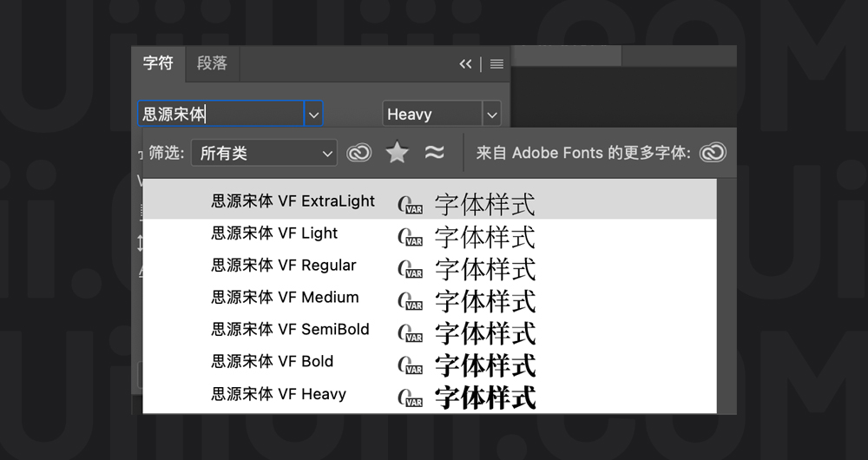Screen dimensions: 868x460
Task: Show similar fonts with wavy icon
Action: click(435, 152)
